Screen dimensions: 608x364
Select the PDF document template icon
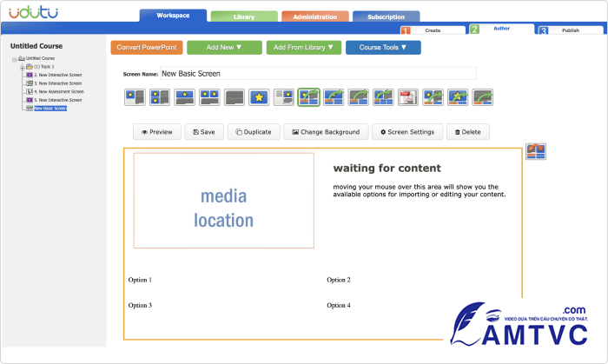pyautogui.click(x=408, y=97)
